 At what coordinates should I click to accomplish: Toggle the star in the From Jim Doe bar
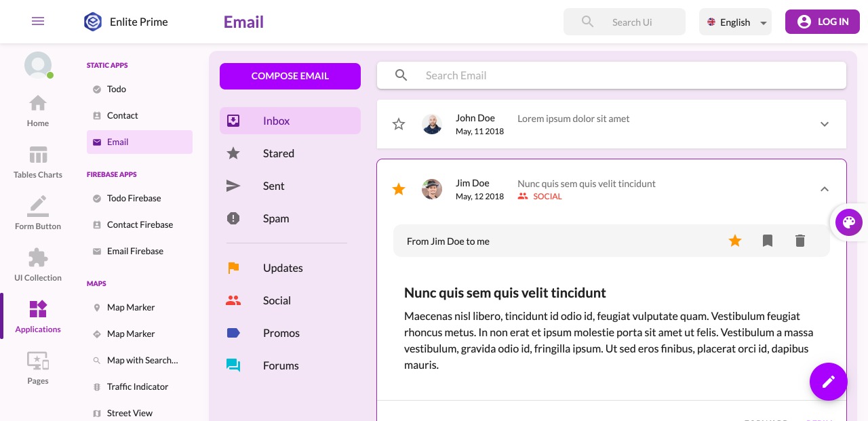click(x=735, y=241)
